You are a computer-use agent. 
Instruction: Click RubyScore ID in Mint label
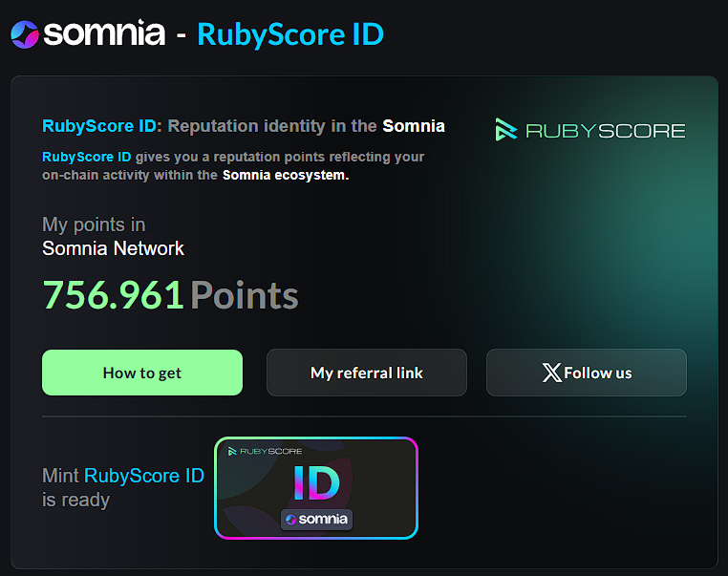point(144,476)
